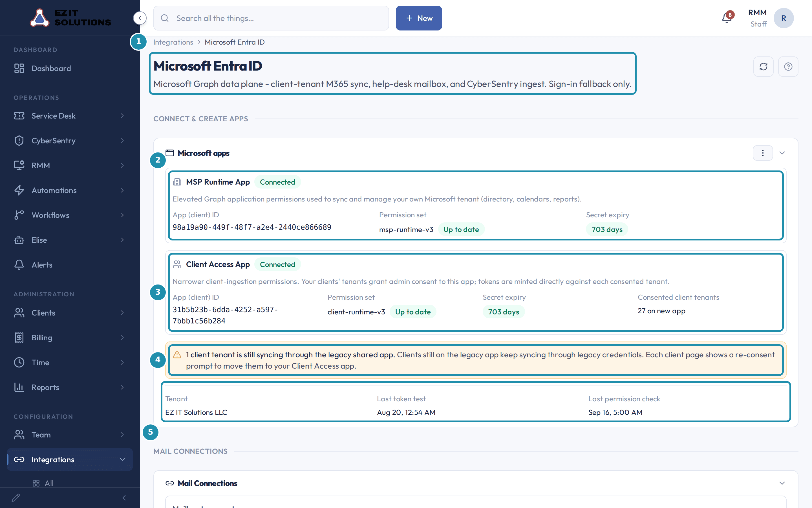Click the pencil edit icon at sidebar bottom
812x508 pixels.
[x=16, y=498]
